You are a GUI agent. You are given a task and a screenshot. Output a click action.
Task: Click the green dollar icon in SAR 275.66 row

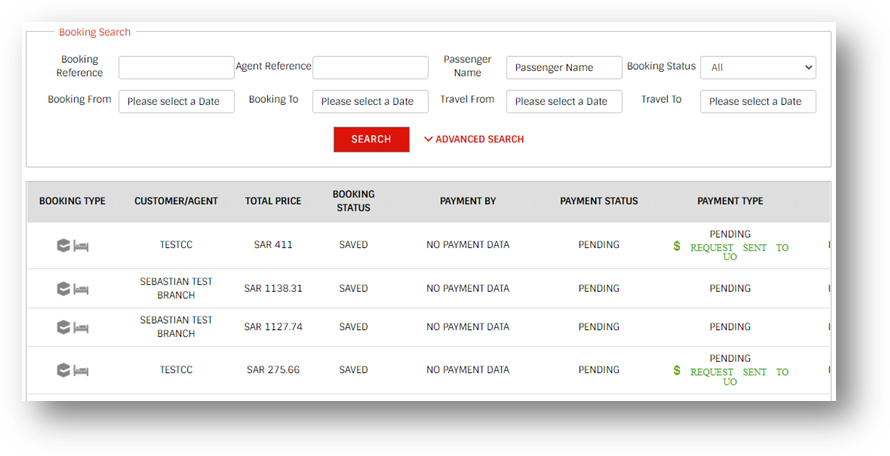click(677, 370)
